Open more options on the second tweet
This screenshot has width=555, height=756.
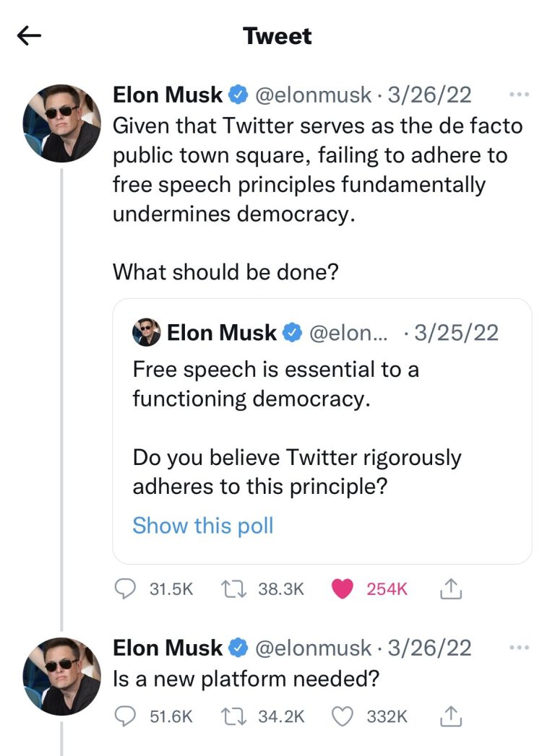(x=519, y=648)
